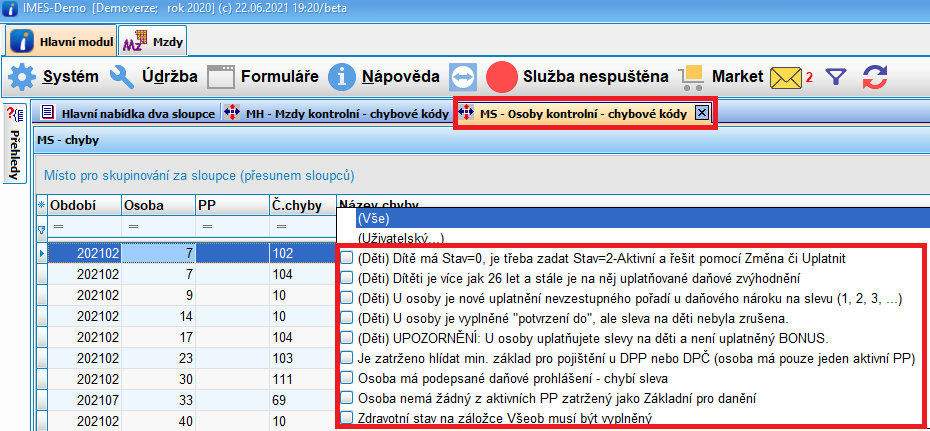Select row with Osoba 17
The image size is (930, 431).
[x=186, y=337]
